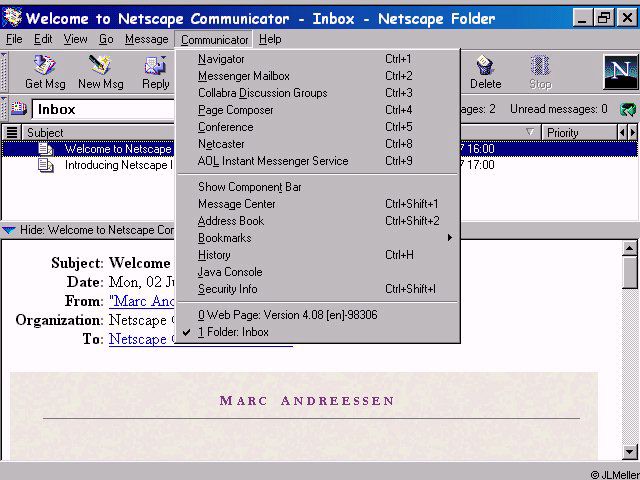The height and width of the screenshot is (480, 640).
Task: Click Show Component Bar
Action: tap(318, 187)
